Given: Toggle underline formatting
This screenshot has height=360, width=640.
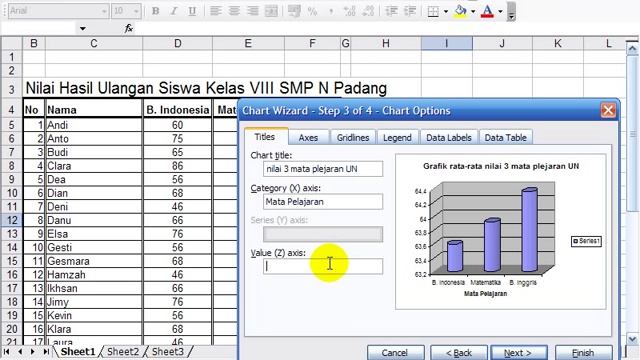Looking at the screenshot, I should coord(192,11).
